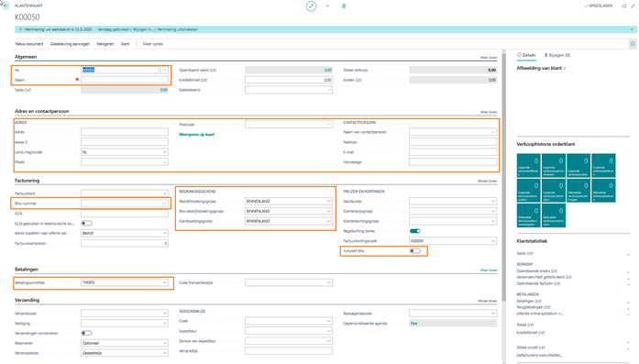Open the Naam van contactpersoon ellipsis
The image size is (639, 364).
493,132
